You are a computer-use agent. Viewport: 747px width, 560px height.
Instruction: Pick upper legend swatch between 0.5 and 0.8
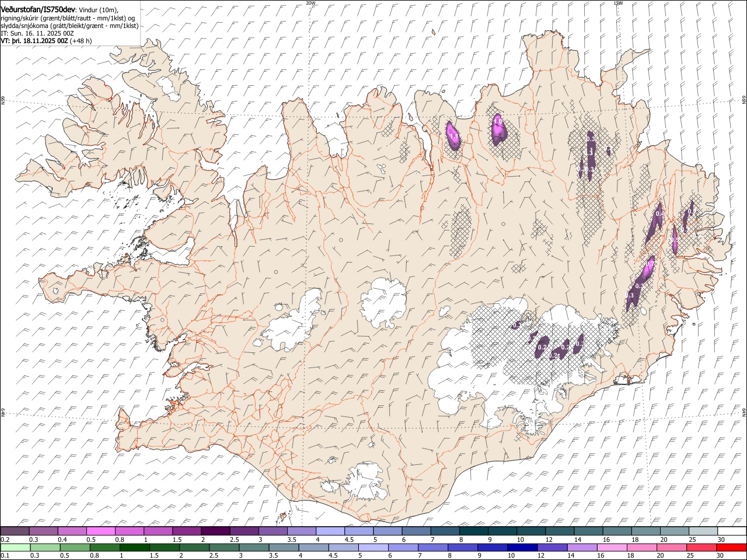[x=100, y=531]
